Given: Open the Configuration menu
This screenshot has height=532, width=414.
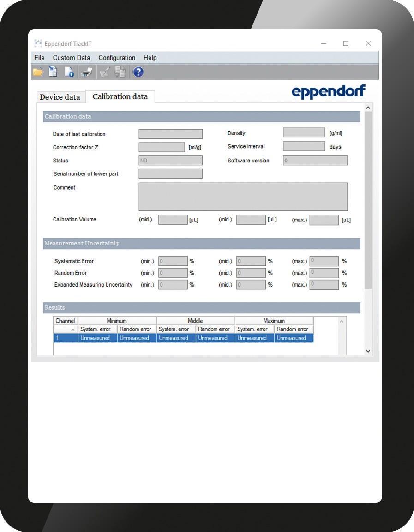Looking at the screenshot, I should (x=117, y=58).
